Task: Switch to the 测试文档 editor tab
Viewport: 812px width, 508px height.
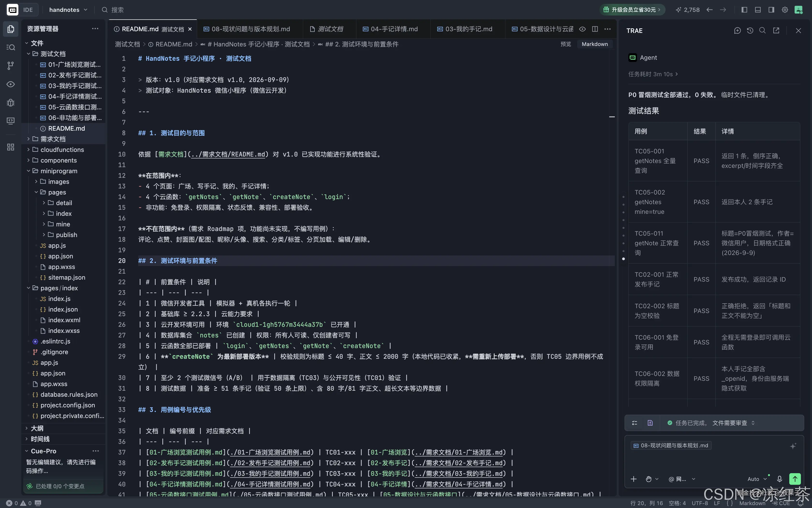Action: pos(329,29)
